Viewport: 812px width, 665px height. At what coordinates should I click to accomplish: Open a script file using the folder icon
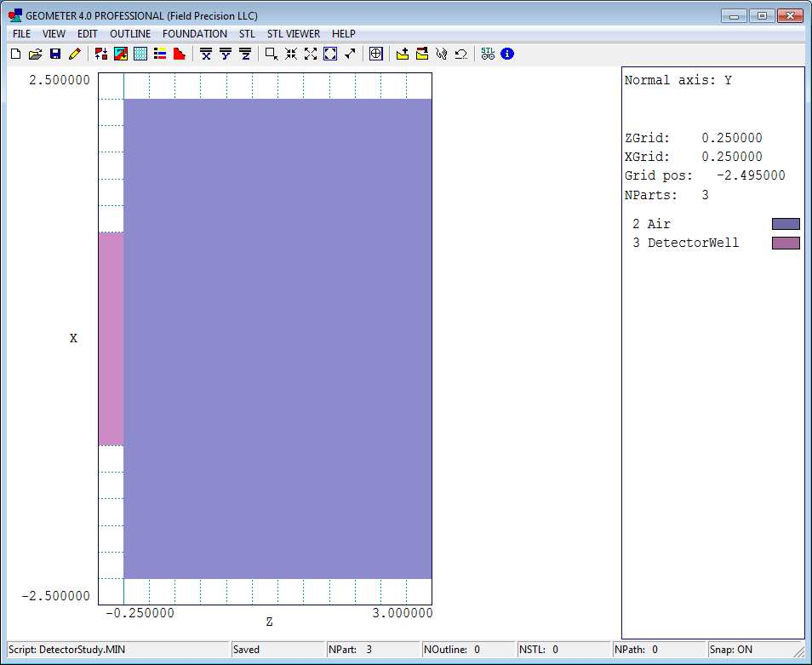[35, 54]
